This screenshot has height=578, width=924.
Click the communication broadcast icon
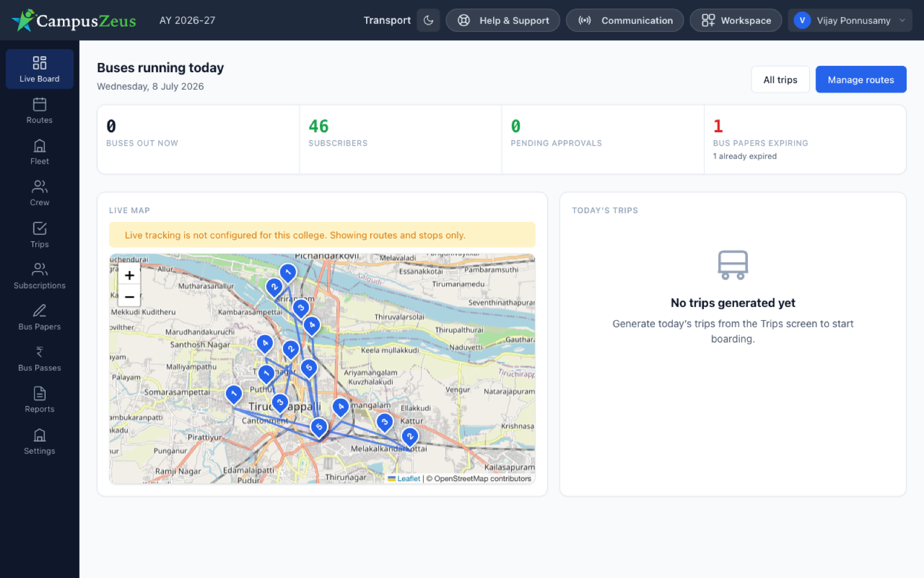pyautogui.click(x=584, y=20)
